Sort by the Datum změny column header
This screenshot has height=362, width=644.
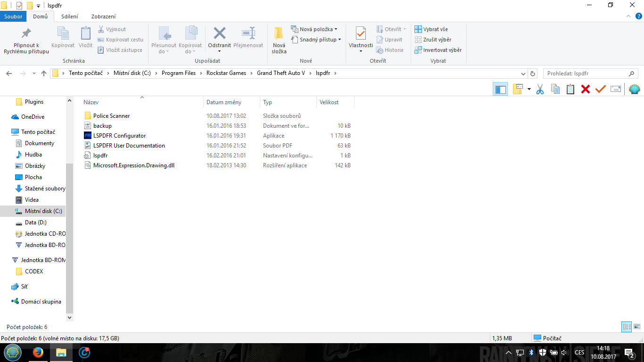pos(232,102)
